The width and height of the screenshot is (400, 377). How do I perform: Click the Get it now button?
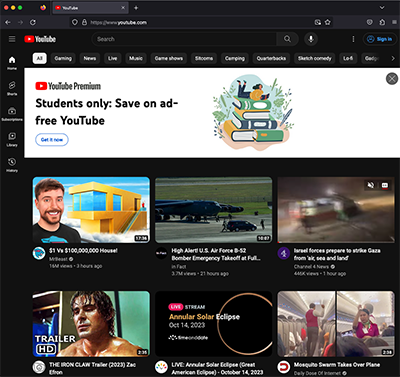click(x=52, y=140)
